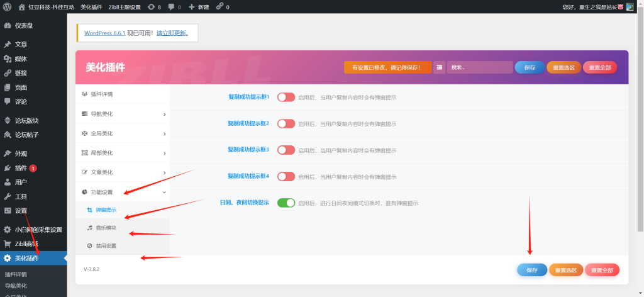The height and width of the screenshot is (297, 644).
Task: Enable the 复制成功提示框3 switch
Action: click(x=286, y=150)
